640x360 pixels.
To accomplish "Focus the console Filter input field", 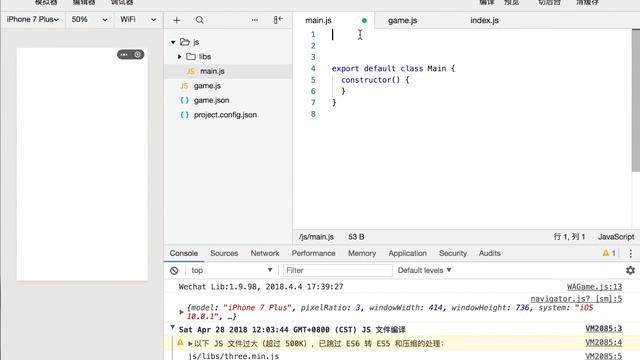I will (x=338, y=270).
